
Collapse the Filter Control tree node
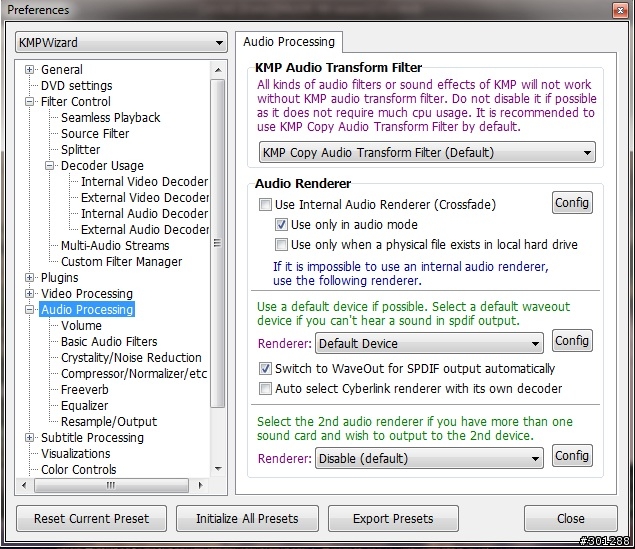click(29, 102)
